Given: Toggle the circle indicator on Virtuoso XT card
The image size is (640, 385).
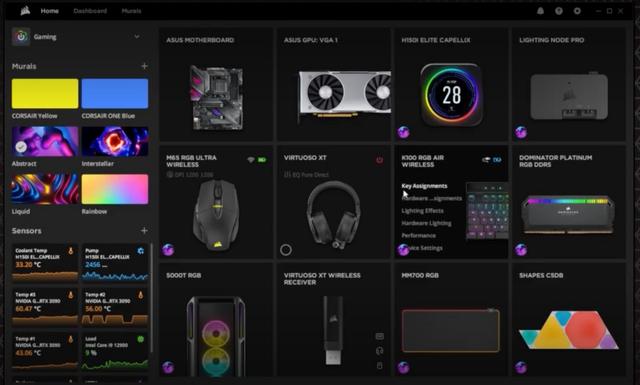Looking at the screenshot, I should pyautogui.click(x=286, y=249).
